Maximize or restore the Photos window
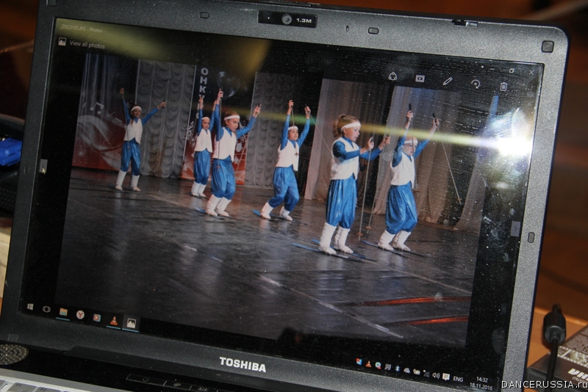 pyautogui.click(x=512, y=70)
